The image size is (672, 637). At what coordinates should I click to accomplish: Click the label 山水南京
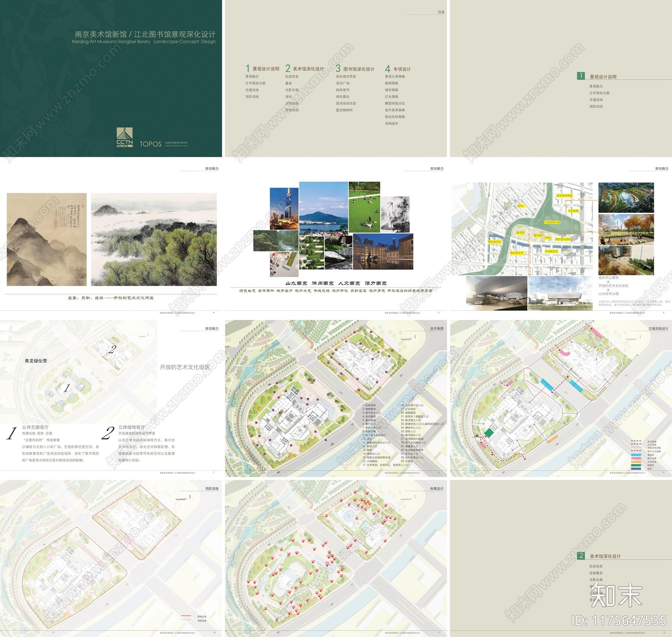click(296, 283)
